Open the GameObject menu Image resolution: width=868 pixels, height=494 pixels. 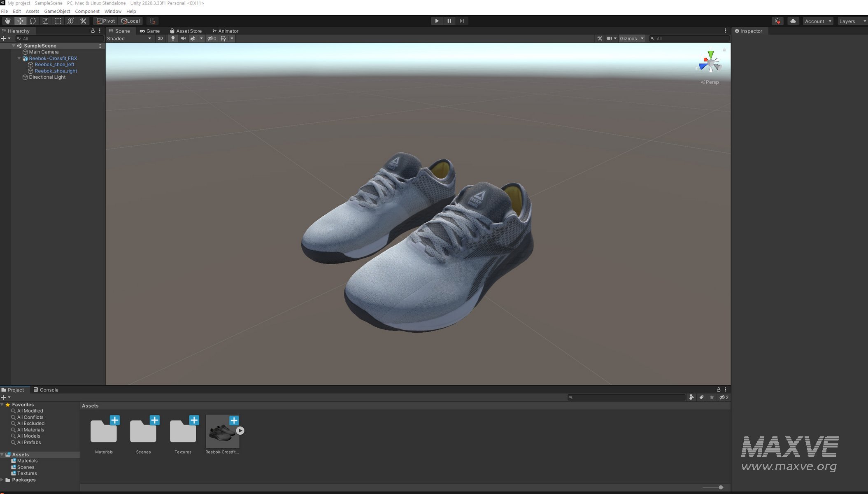(57, 11)
